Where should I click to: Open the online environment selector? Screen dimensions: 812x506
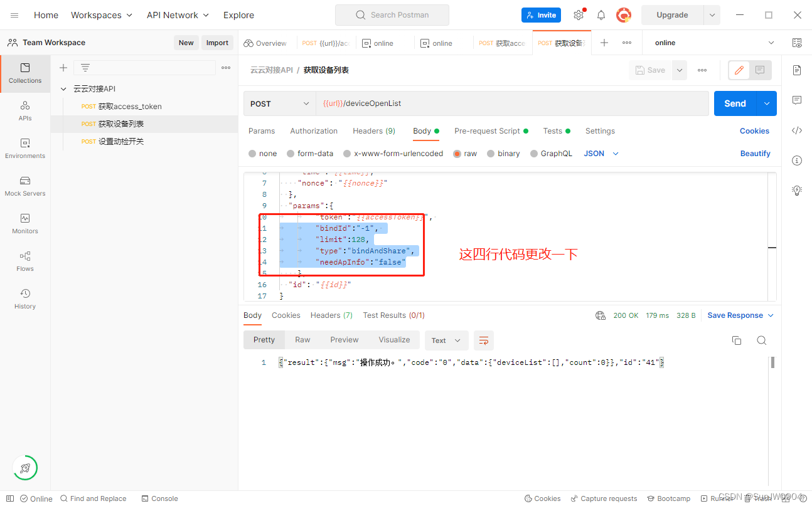click(x=714, y=43)
